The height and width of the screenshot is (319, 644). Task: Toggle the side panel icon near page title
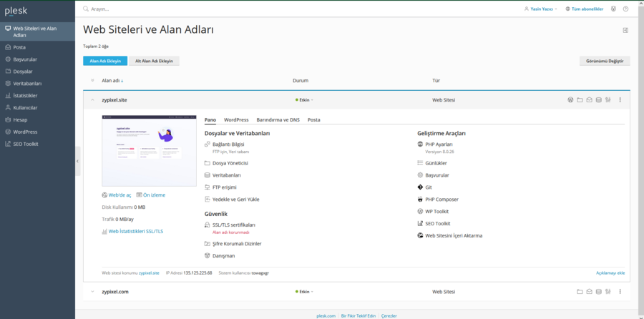point(625,30)
